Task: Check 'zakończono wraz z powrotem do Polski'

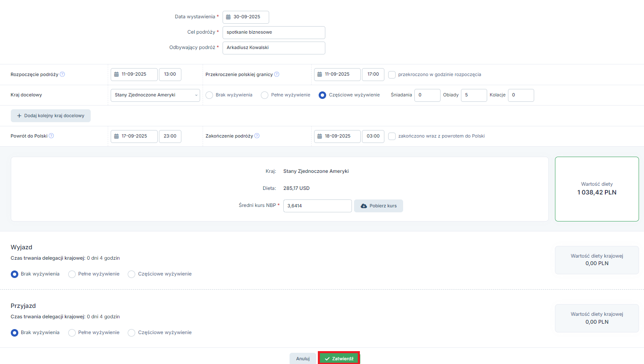Action: (392, 136)
